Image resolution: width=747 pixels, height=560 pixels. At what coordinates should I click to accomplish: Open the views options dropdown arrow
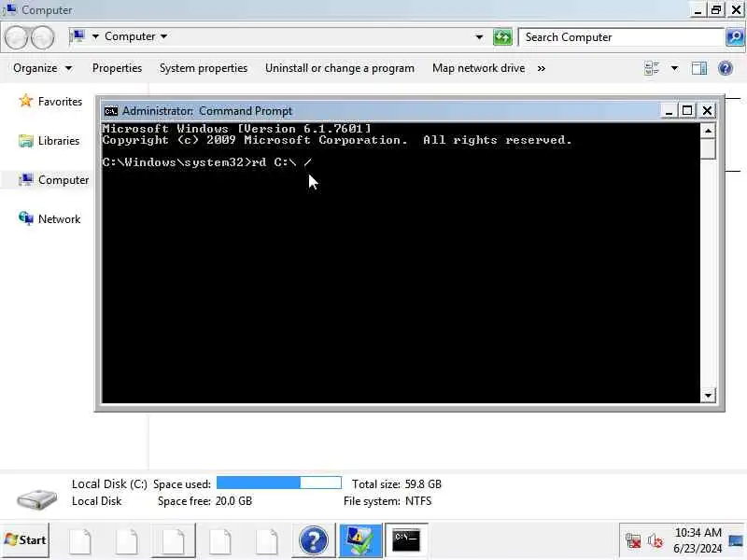tap(674, 68)
